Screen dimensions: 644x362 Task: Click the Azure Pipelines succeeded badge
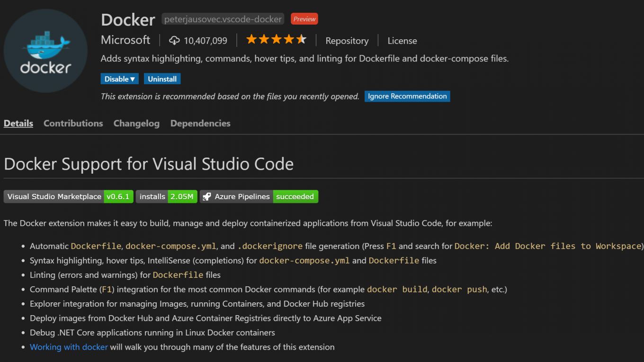[x=295, y=196]
